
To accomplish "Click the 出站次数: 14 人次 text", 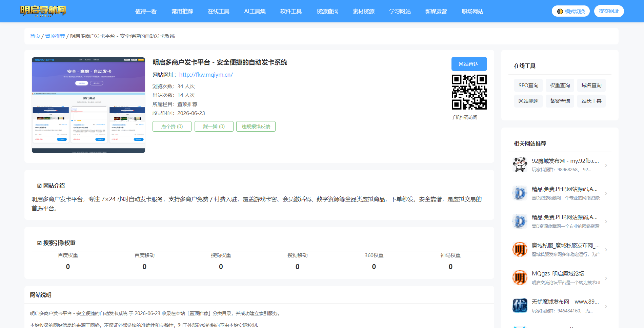I will pyautogui.click(x=174, y=95).
